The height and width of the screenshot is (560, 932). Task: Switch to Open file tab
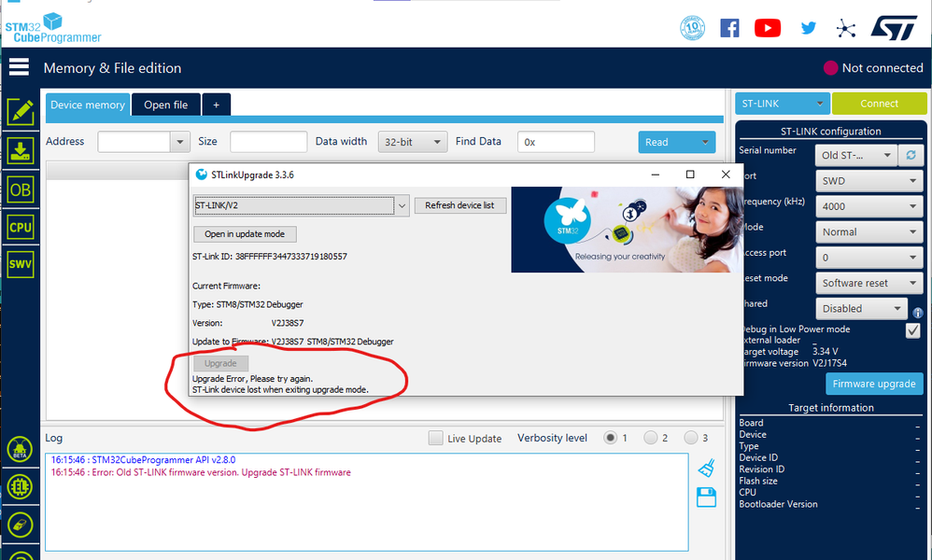(x=166, y=105)
